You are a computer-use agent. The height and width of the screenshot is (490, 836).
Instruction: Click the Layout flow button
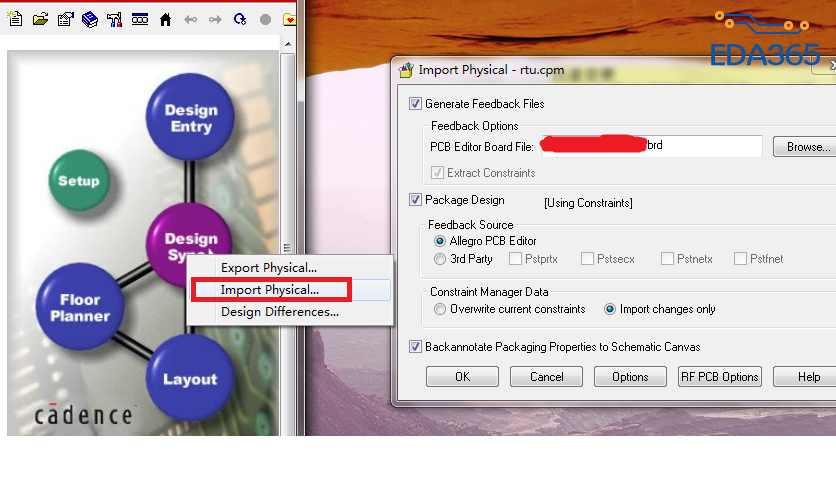point(190,379)
